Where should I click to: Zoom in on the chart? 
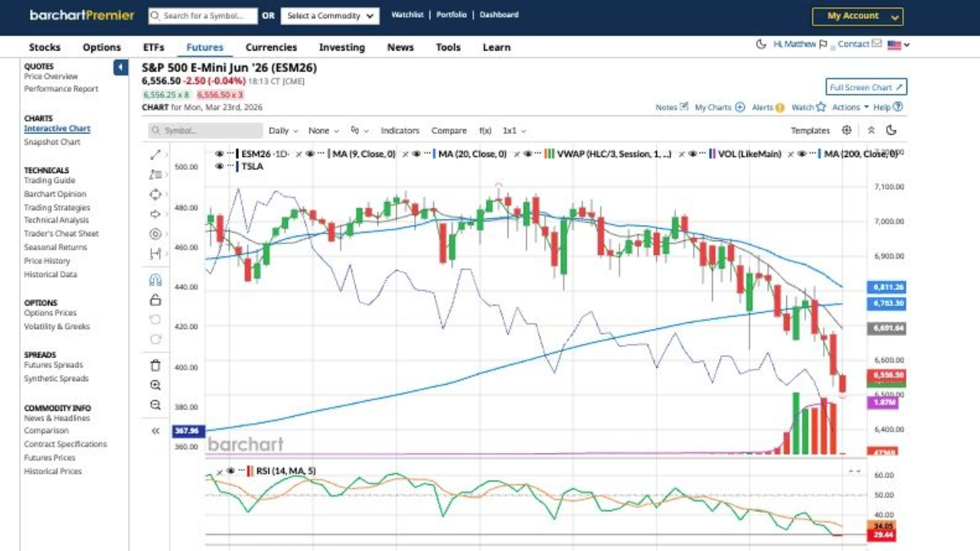point(155,385)
